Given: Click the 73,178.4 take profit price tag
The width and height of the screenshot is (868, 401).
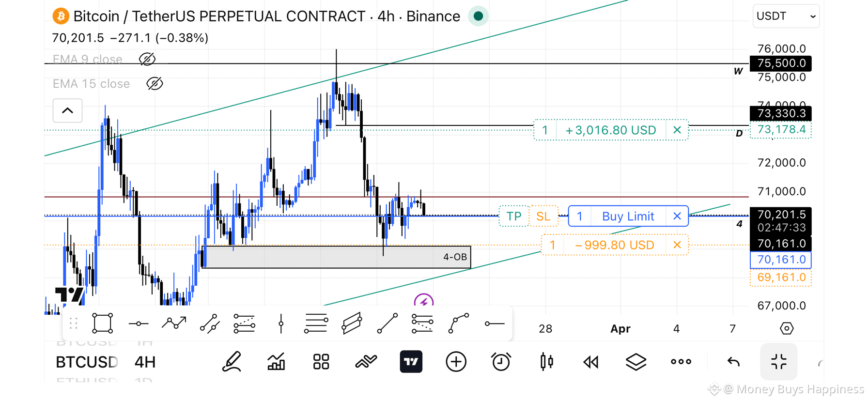Looking at the screenshot, I should click(781, 129).
